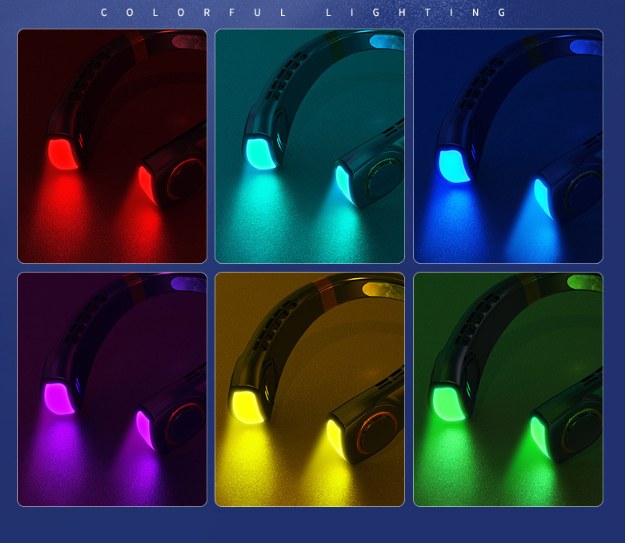The height and width of the screenshot is (543, 626).
Task: Select the yellow lighting image panel
Action: pyautogui.click(x=310, y=389)
